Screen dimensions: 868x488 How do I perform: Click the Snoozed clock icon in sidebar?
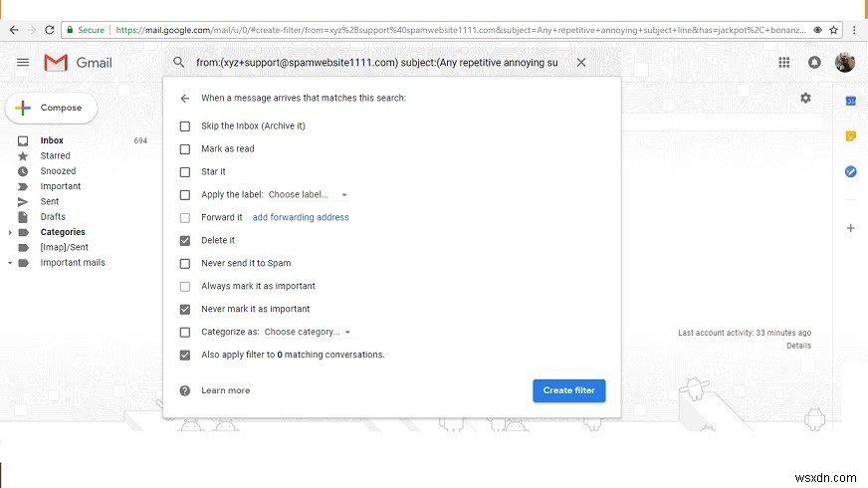point(23,171)
